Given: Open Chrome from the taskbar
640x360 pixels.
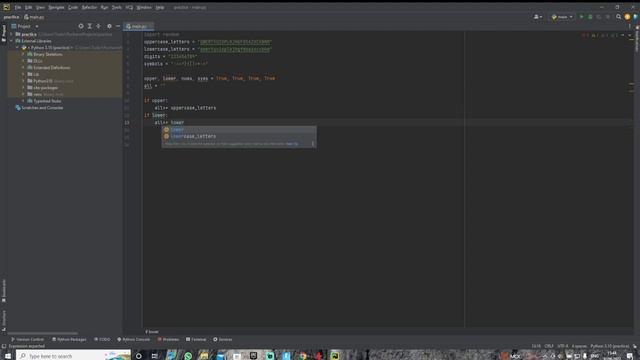Looking at the screenshot, I should 302,356.
